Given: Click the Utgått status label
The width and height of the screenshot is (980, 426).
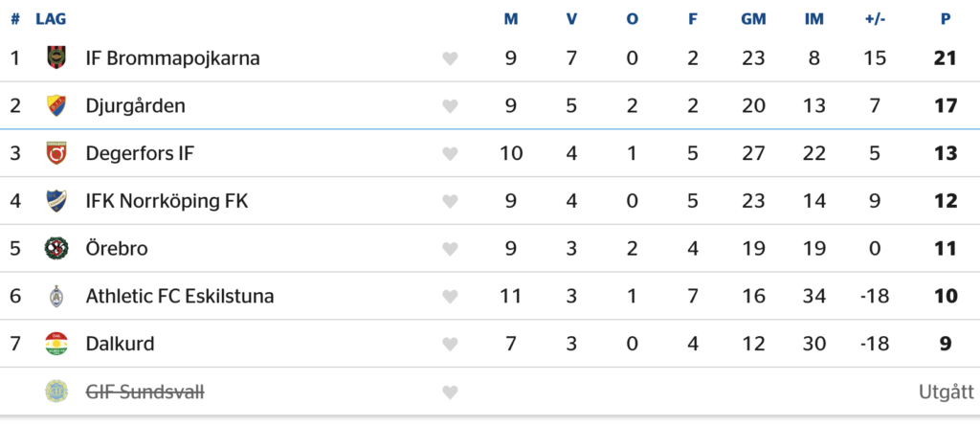Looking at the screenshot, I should (946, 392).
